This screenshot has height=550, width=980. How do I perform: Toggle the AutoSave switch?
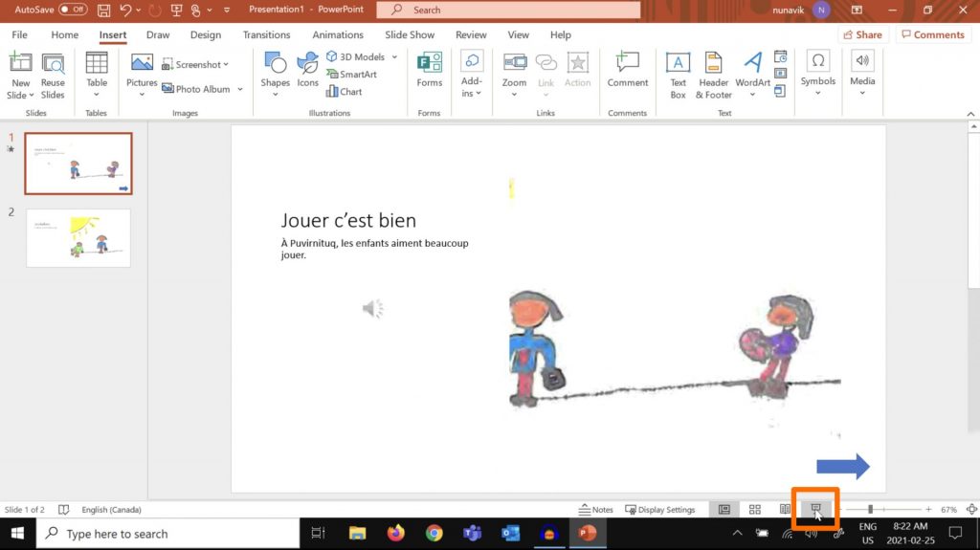73,10
